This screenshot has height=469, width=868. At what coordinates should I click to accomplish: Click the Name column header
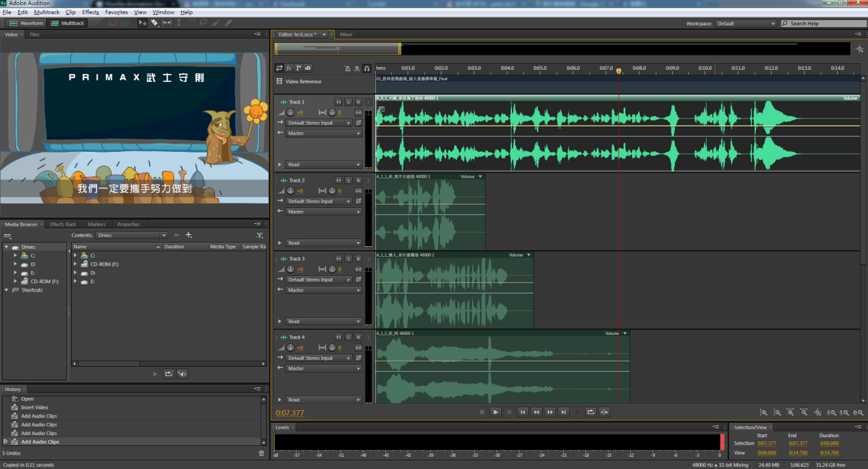117,247
